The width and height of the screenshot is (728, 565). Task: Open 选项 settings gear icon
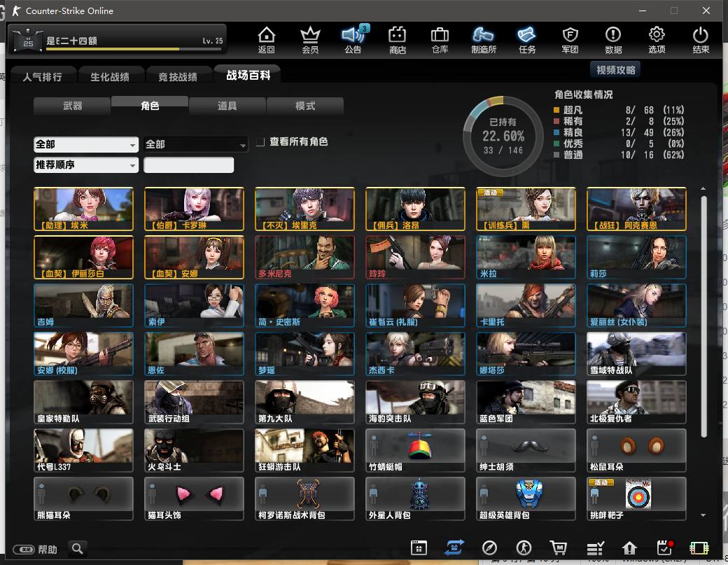click(x=657, y=39)
